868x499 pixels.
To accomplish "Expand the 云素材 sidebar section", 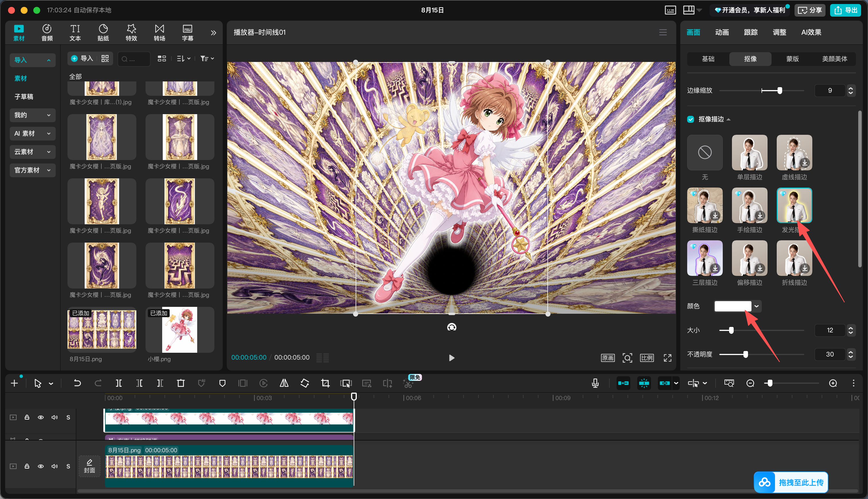I will click(x=33, y=152).
